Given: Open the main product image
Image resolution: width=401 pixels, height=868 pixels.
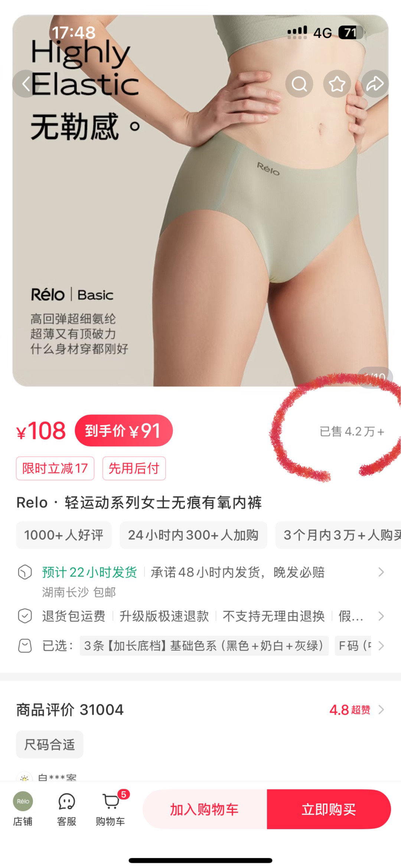Looking at the screenshot, I should [x=200, y=201].
